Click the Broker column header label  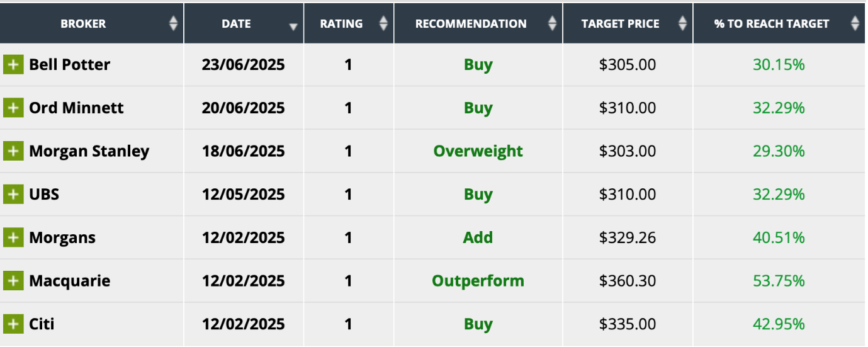coord(83,24)
